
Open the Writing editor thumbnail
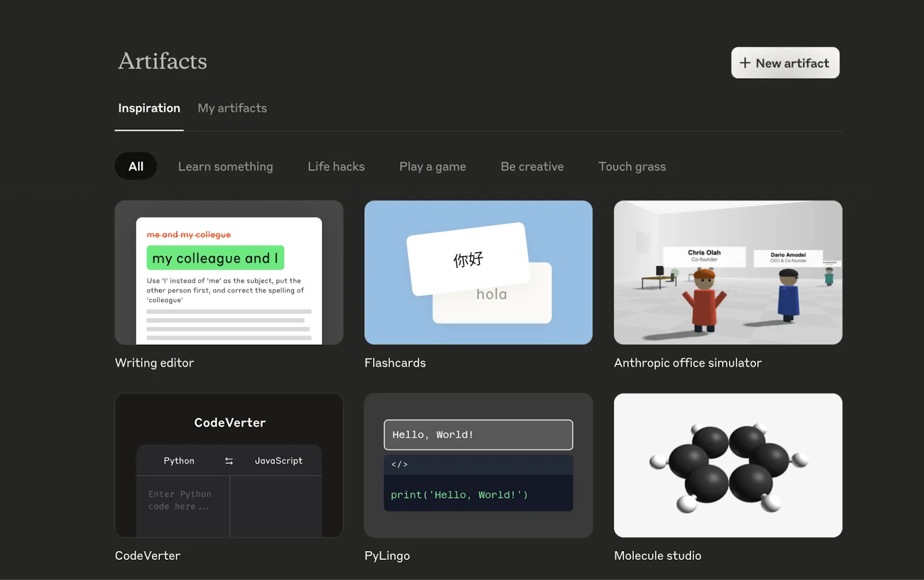point(229,273)
